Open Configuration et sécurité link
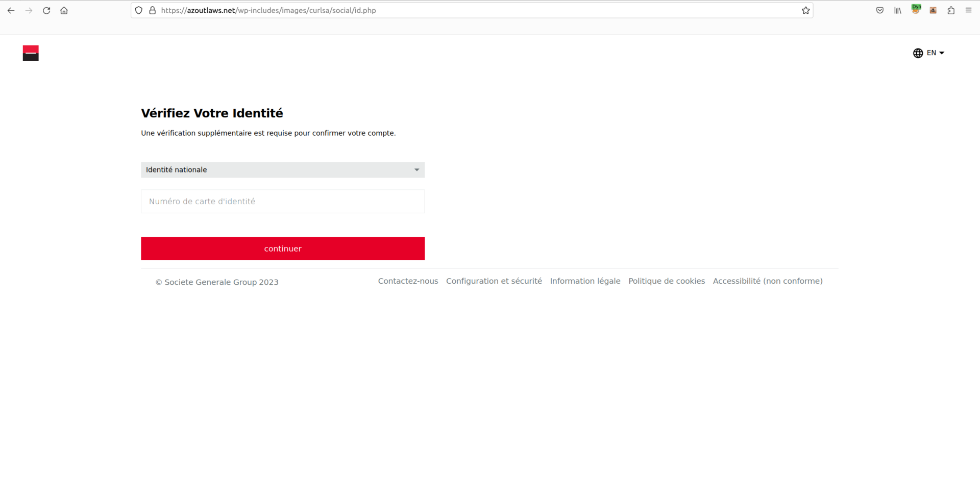 494,281
